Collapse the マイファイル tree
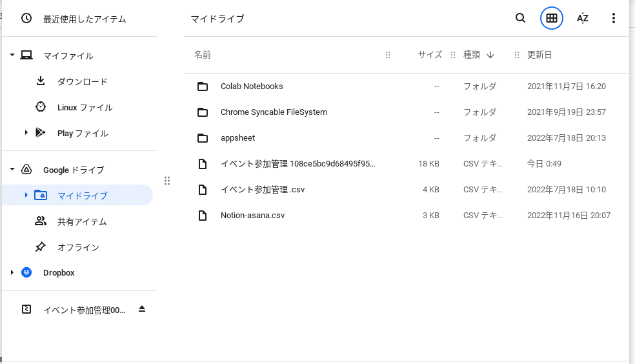Screen dimensions: 635x364 (x=12, y=55)
